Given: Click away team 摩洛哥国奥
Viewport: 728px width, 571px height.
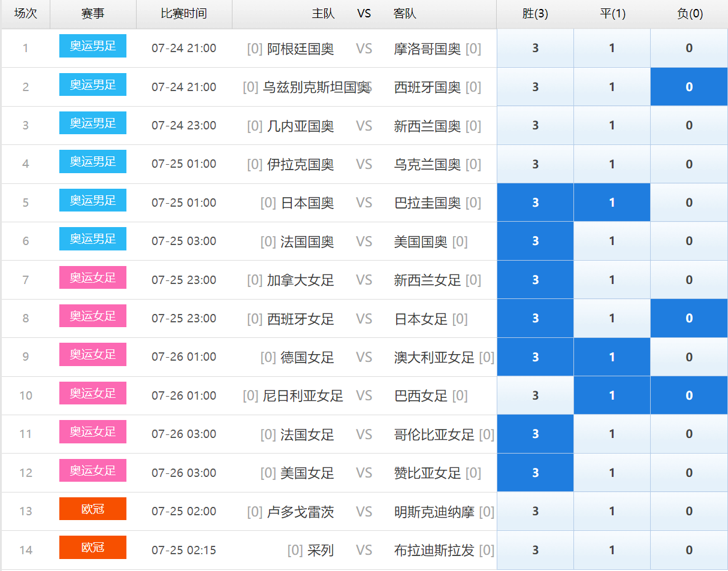Looking at the screenshot, I should (x=427, y=49).
